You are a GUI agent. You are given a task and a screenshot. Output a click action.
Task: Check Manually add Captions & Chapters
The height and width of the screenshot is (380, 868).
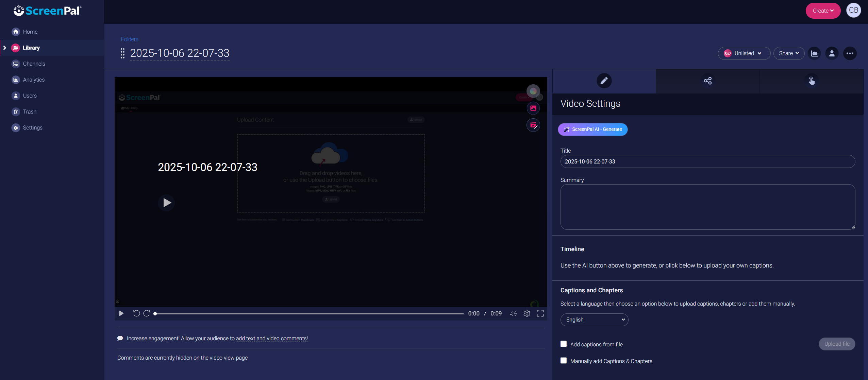tap(564, 361)
